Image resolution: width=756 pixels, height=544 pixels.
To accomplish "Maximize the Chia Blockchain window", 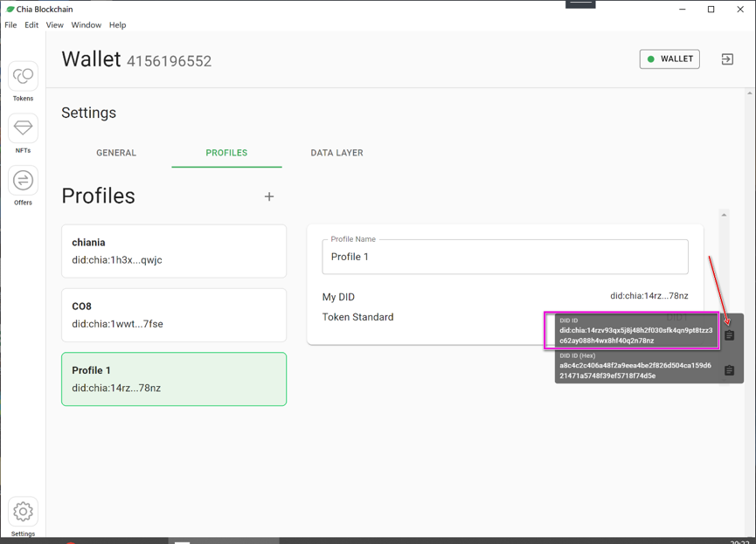I will 711,9.
